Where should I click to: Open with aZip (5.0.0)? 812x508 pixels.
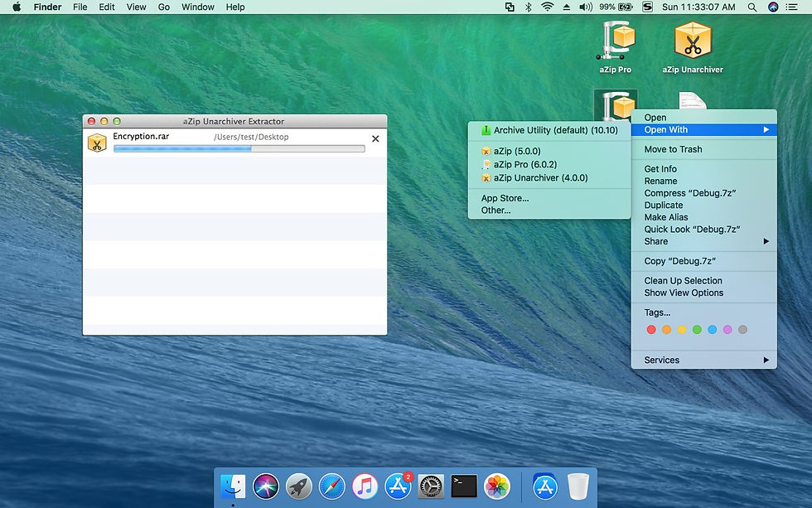(x=549, y=151)
